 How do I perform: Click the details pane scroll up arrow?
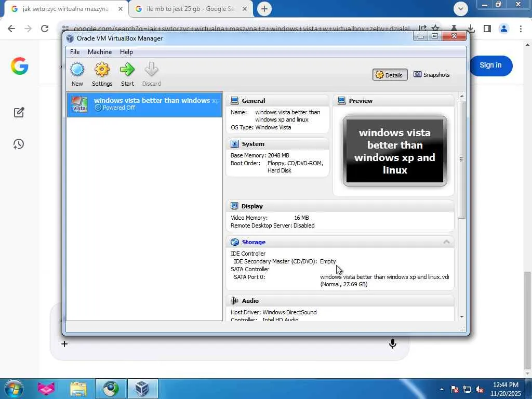[461, 96]
